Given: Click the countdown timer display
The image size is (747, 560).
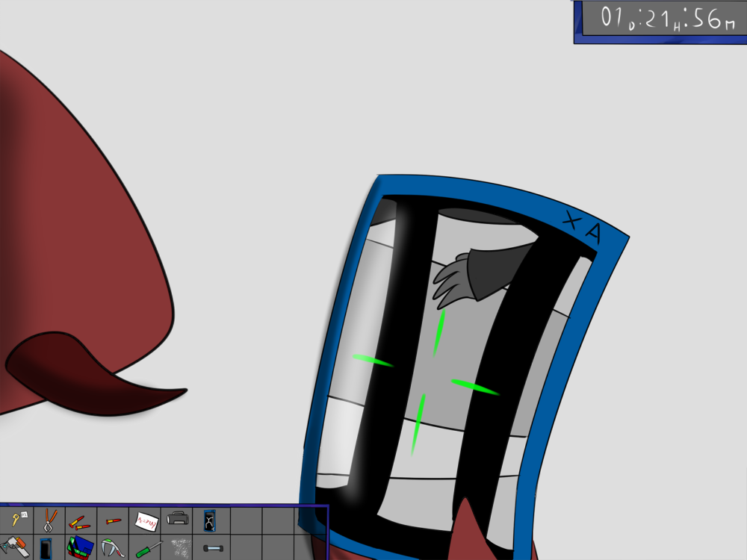Looking at the screenshot, I should pyautogui.click(x=660, y=20).
